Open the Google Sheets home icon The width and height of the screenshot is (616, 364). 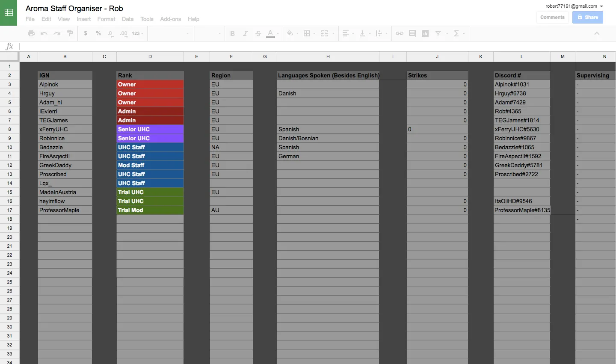click(9, 13)
